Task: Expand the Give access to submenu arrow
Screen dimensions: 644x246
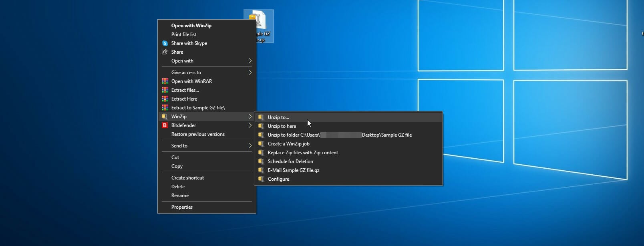Action: [x=250, y=73]
